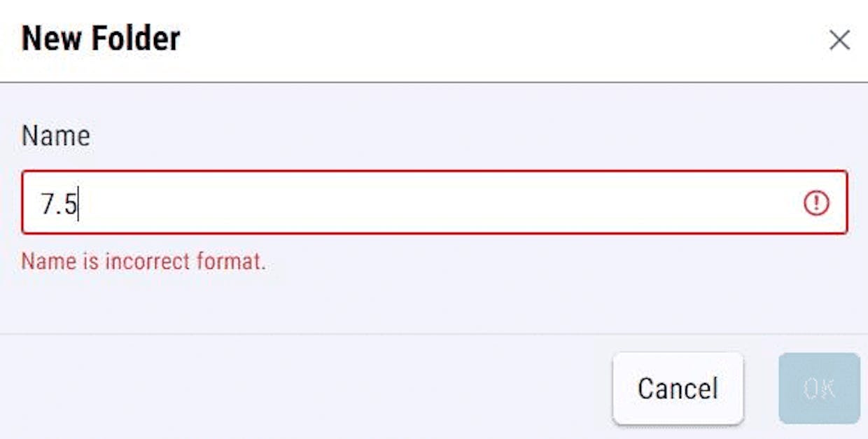The width and height of the screenshot is (868, 439).
Task: Focus the Name input field
Action: pyautogui.click(x=434, y=202)
